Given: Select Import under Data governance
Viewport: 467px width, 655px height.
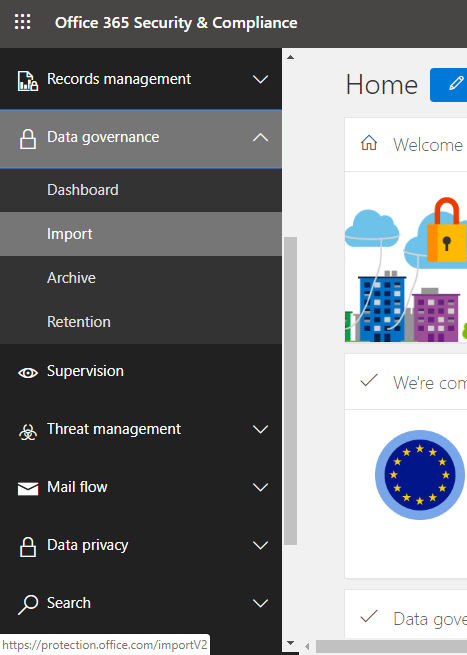Looking at the screenshot, I should pyautogui.click(x=141, y=234).
